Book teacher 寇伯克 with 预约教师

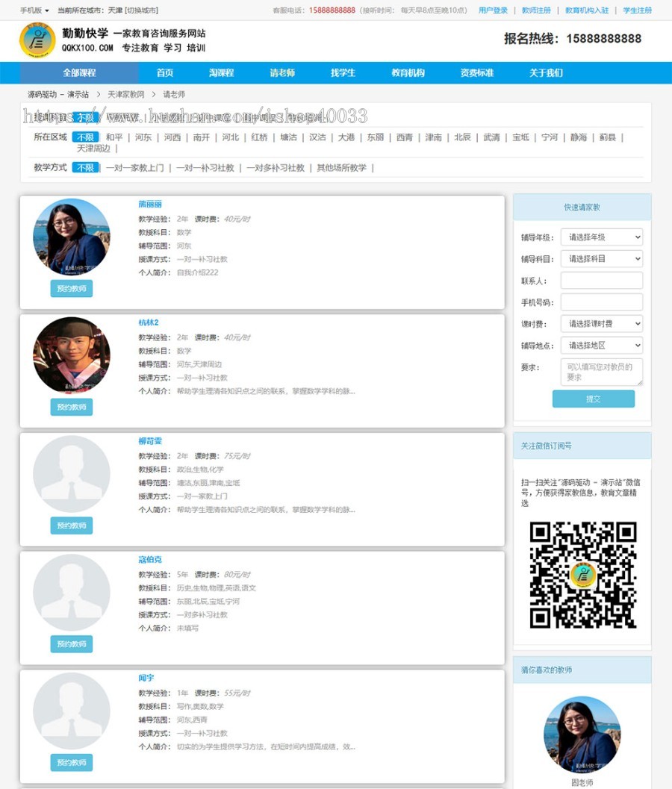tap(72, 644)
